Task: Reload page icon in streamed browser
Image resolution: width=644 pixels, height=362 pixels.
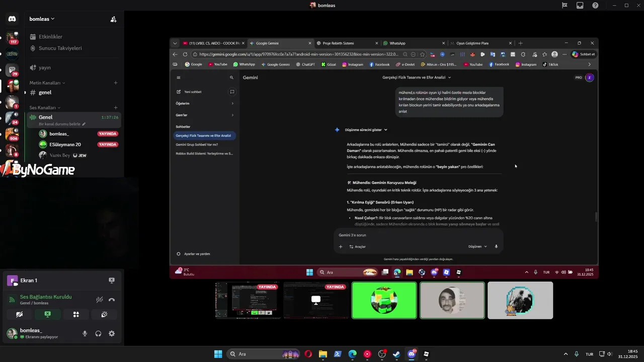Action: click(x=185, y=54)
